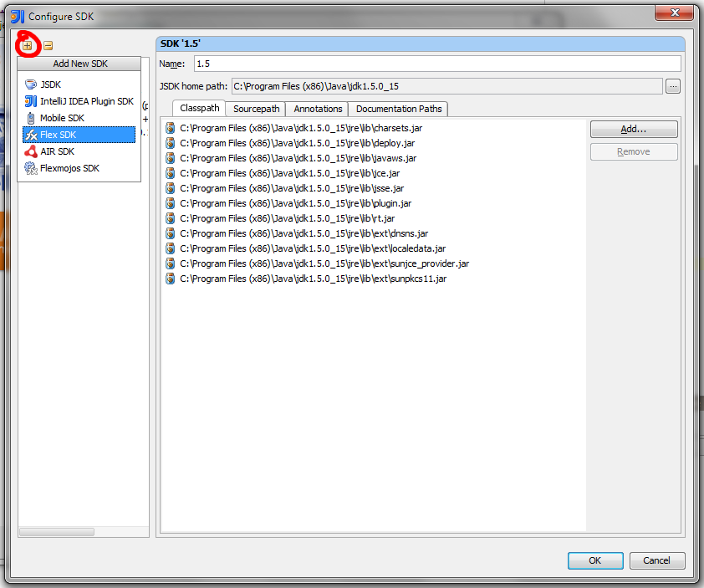Switch to the Classpath tab

click(199, 108)
